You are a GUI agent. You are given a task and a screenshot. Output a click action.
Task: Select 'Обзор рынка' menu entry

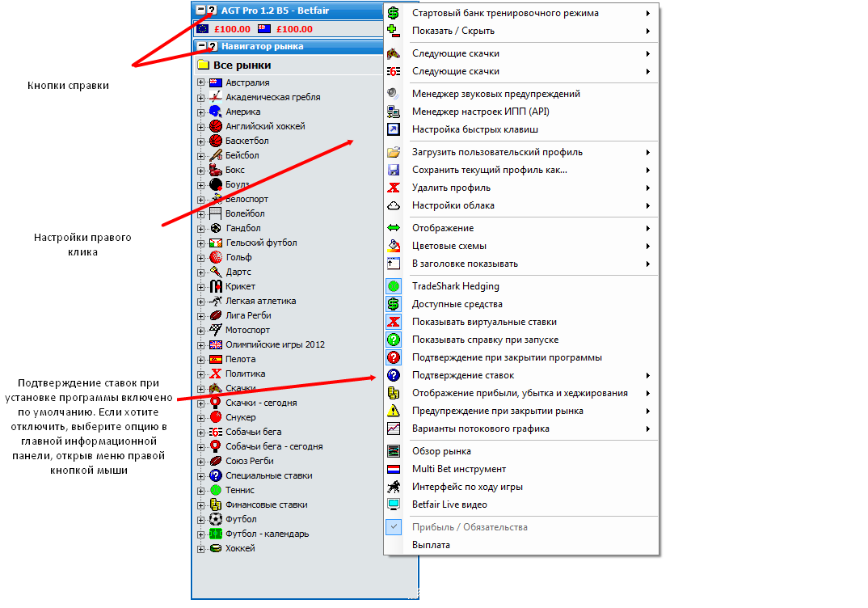[441, 451]
